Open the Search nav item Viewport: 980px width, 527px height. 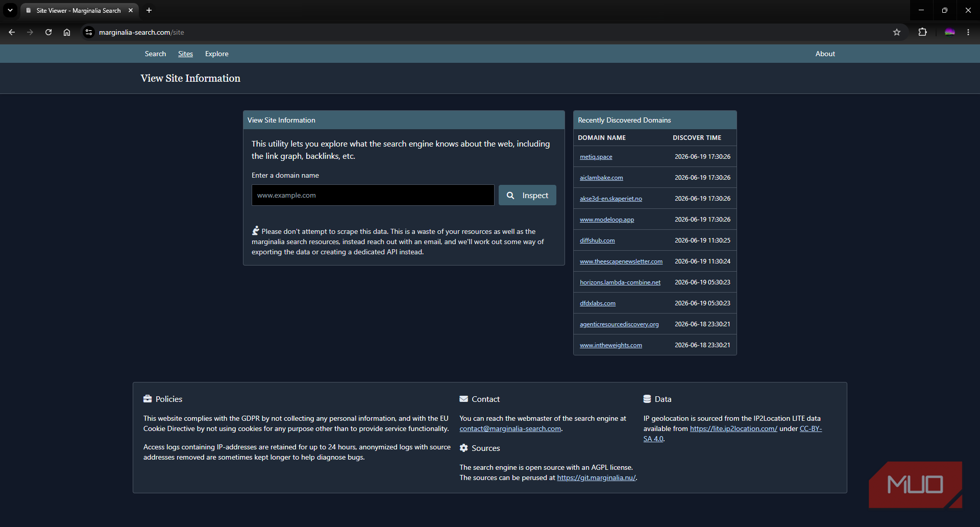click(x=155, y=54)
